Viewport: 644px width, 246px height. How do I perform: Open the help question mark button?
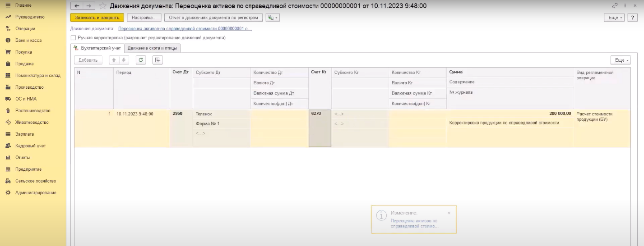pyautogui.click(x=634, y=18)
